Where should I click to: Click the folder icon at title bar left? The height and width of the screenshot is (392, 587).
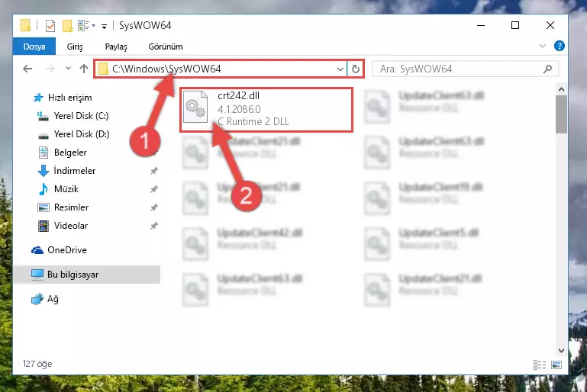25,25
